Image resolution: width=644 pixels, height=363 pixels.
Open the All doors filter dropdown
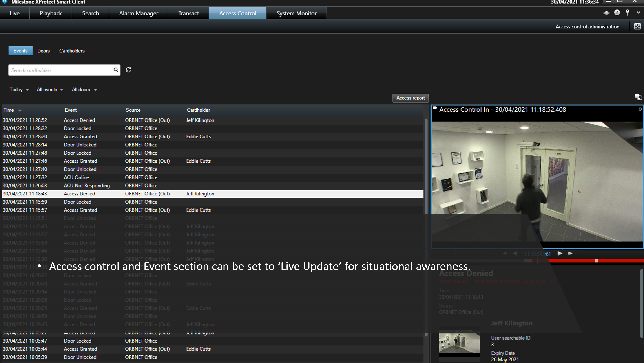[84, 90]
